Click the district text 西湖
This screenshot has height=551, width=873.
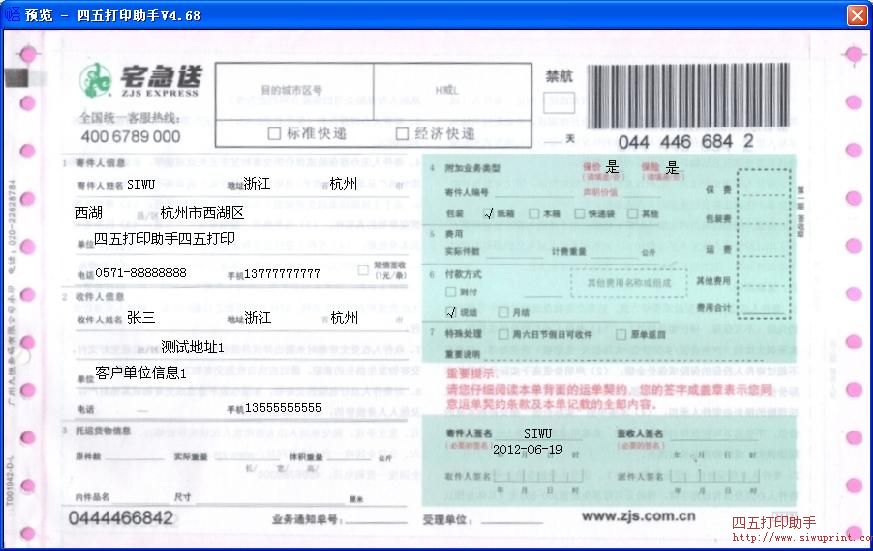[x=89, y=213]
